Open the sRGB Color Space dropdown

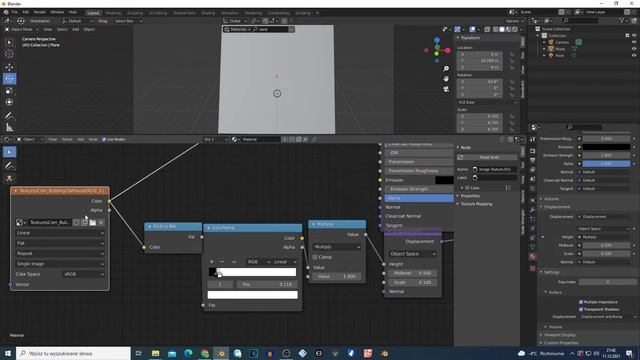click(x=83, y=274)
